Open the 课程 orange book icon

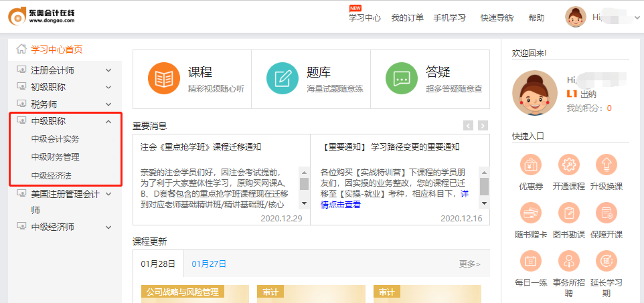[x=163, y=79]
